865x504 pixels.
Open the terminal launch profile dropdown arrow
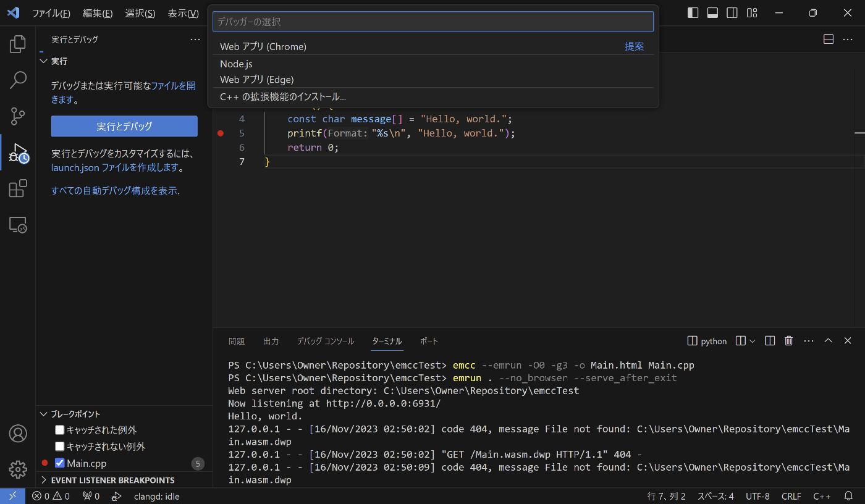coord(752,341)
